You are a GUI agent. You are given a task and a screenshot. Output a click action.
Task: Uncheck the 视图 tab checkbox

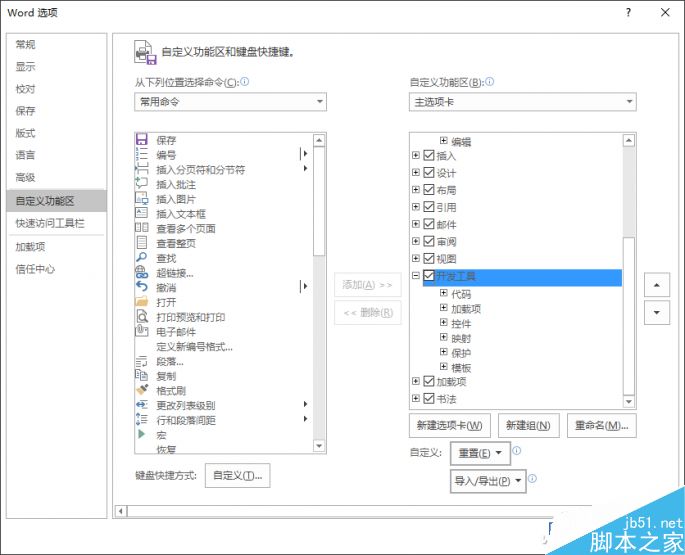point(429,258)
